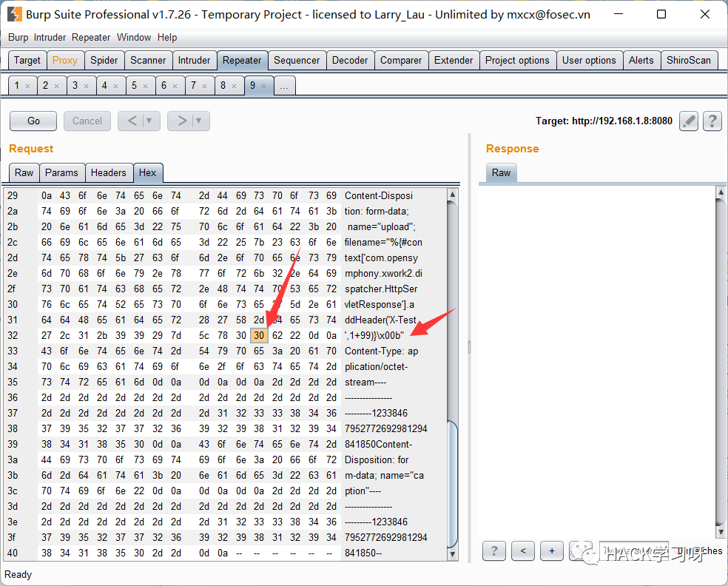Open the Burp menu
The image size is (728, 586).
[x=18, y=37]
